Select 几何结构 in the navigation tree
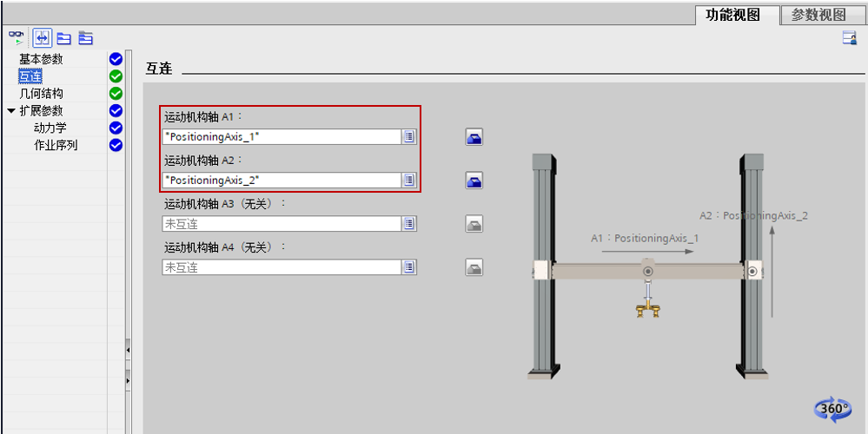 pos(41,94)
